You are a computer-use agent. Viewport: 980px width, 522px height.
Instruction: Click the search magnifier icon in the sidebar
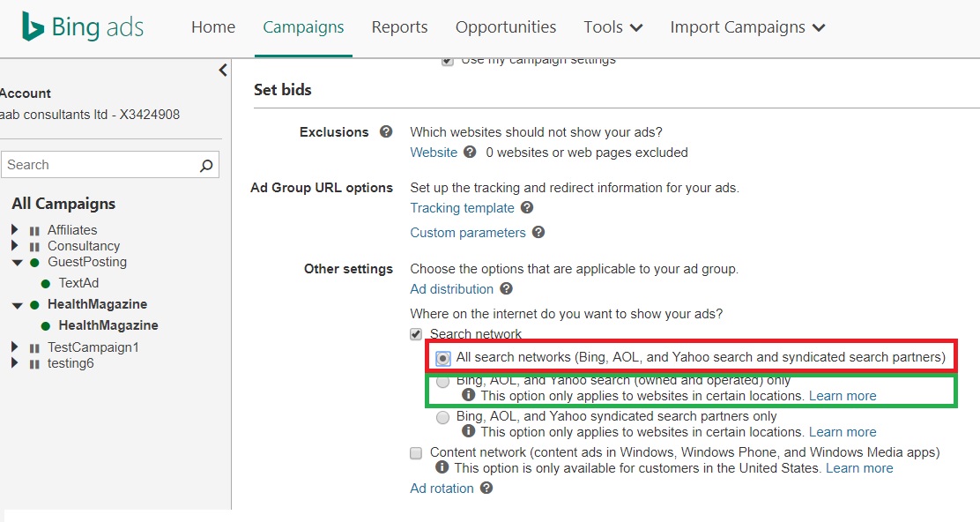[x=206, y=165]
